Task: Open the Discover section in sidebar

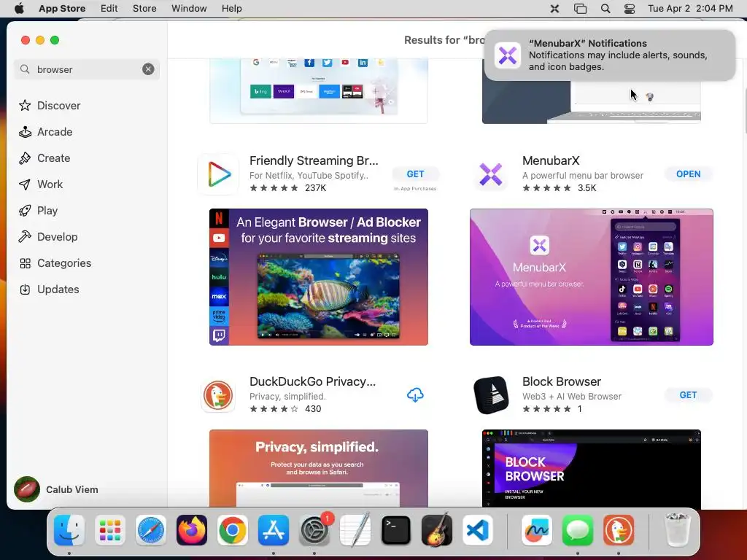Action: pyautogui.click(x=50, y=105)
